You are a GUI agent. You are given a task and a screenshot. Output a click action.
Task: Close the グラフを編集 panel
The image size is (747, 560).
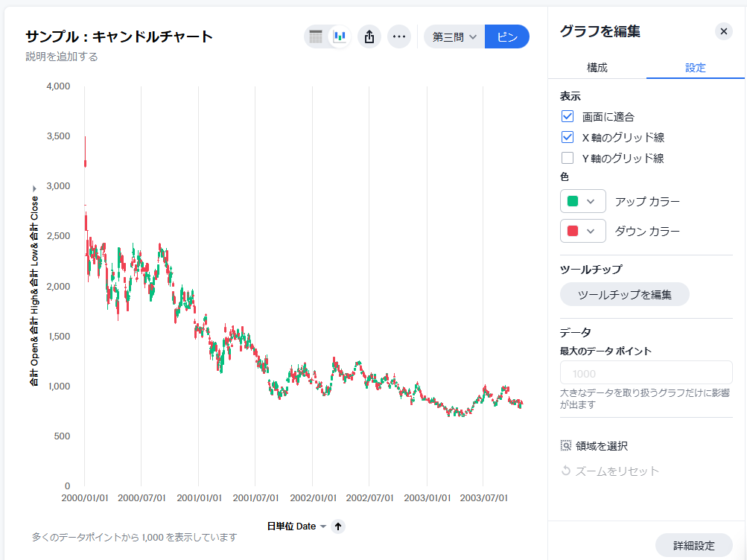(723, 31)
